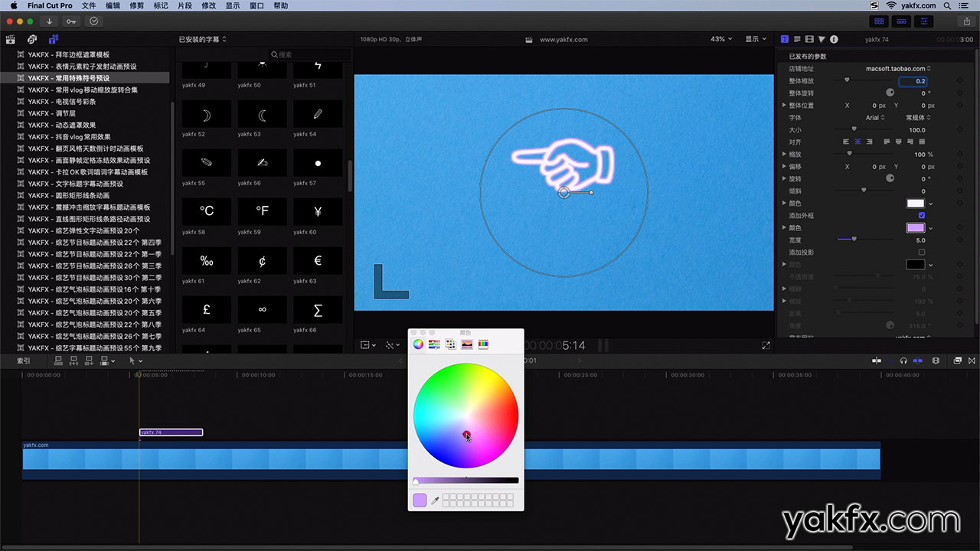Open the pencil color picker tab
Viewport: 980px width, 551px height.
pyautogui.click(x=483, y=344)
